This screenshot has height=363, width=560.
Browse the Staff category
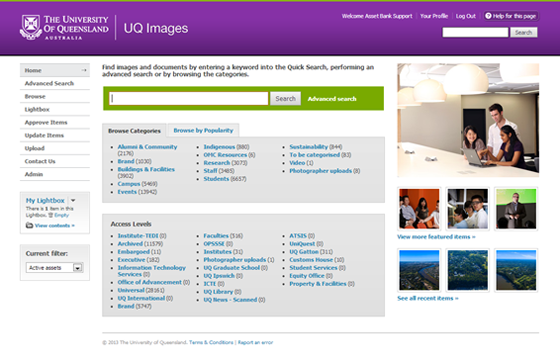click(x=210, y=171)
